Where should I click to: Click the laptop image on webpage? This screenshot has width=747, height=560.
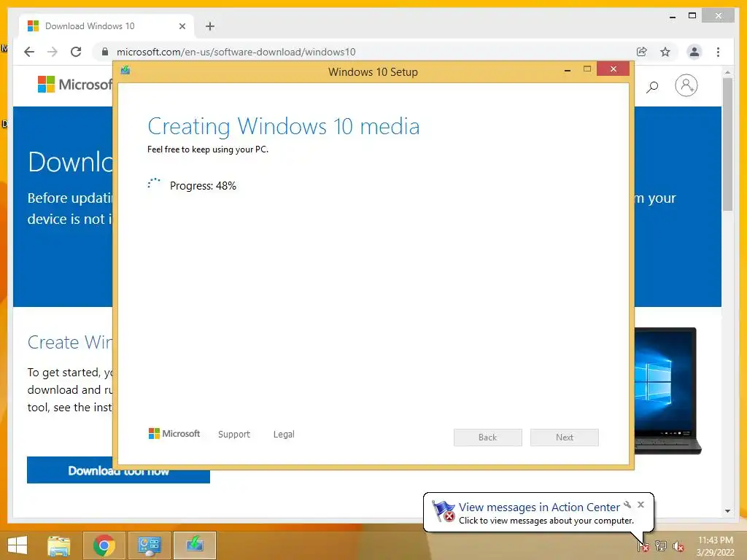tap(667, 391)
